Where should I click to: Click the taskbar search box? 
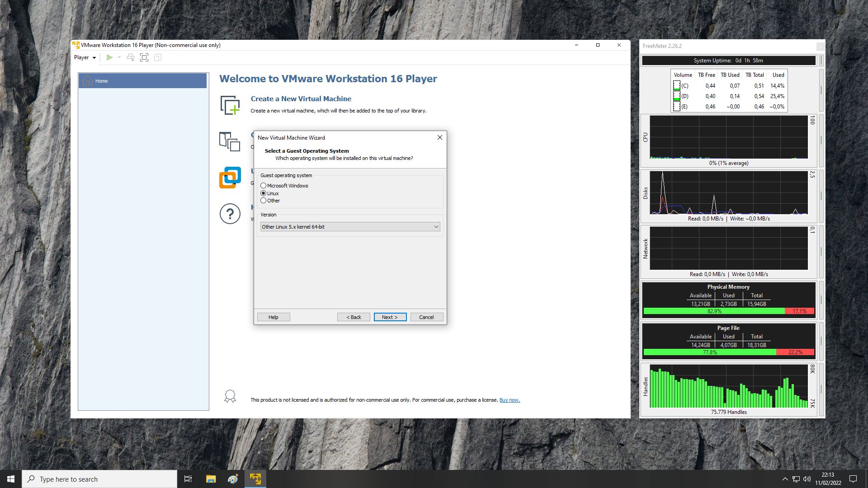click(x=99, y=479)
